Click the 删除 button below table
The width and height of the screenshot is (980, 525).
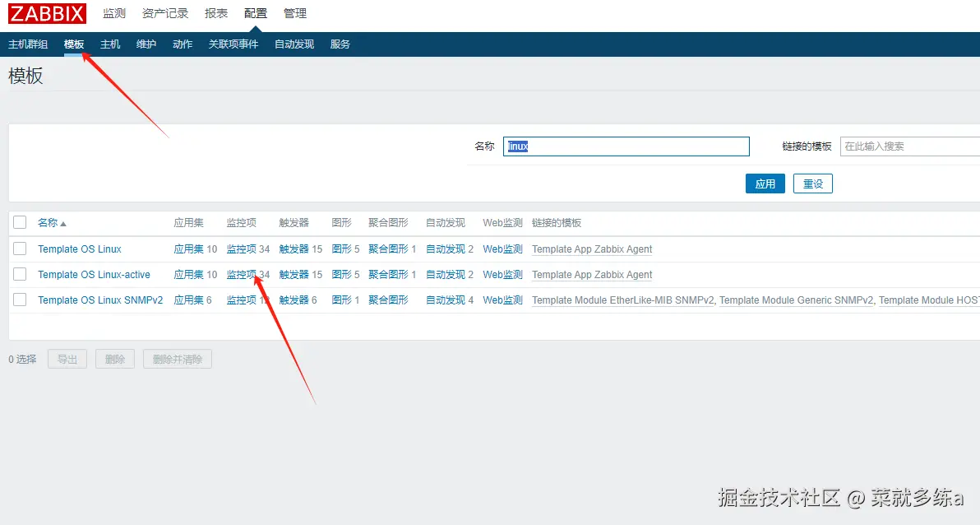(x=115, y=359)
